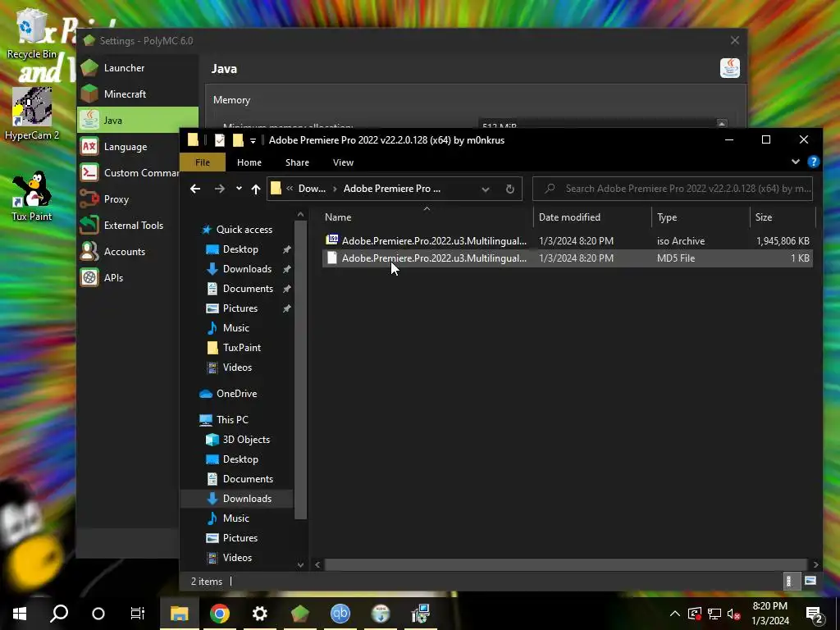Open Downloads under This PC
The height and width of the screenshot is (630, 840).
click(x=247, y=498)
